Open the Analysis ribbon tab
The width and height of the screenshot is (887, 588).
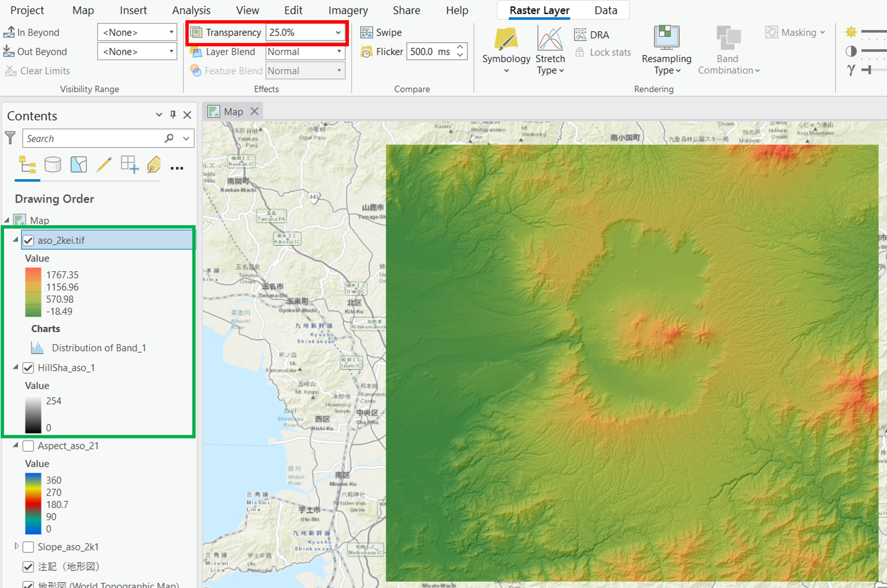point(191,10)
